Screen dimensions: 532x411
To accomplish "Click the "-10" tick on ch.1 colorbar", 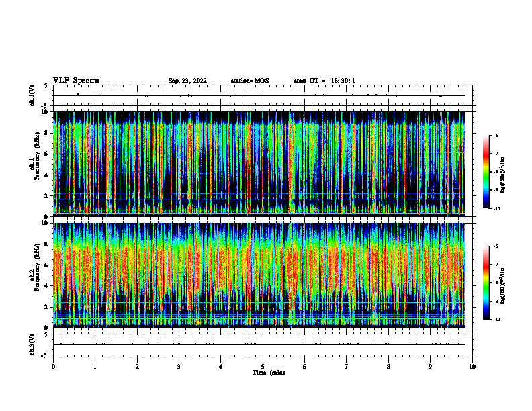I will click(497, 209).
